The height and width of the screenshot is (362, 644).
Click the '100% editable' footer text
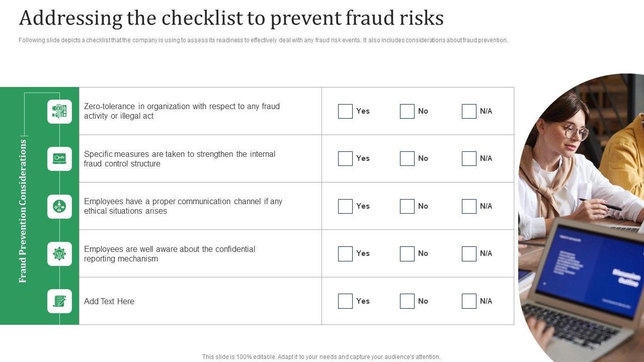tap(321, 357)
